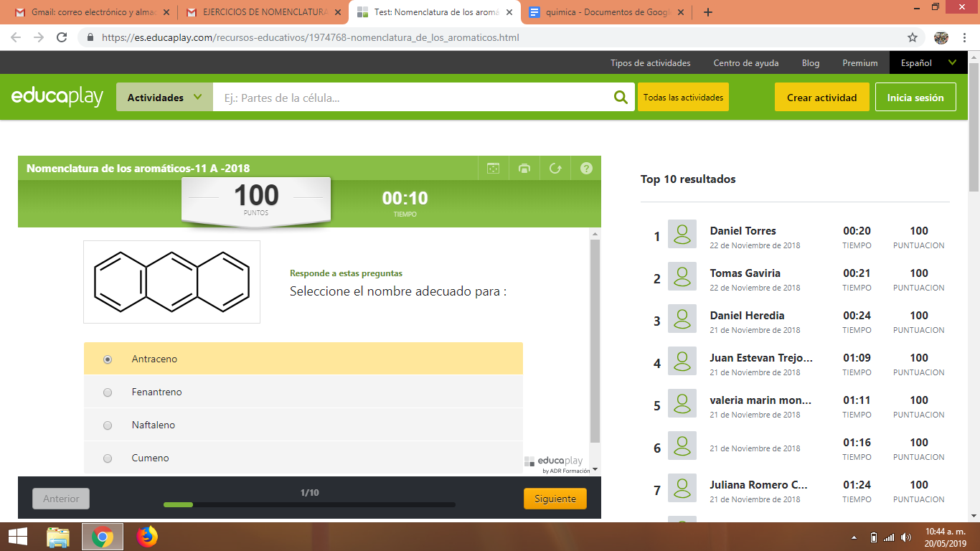Click Todas las actividades button

pos(683,98)
